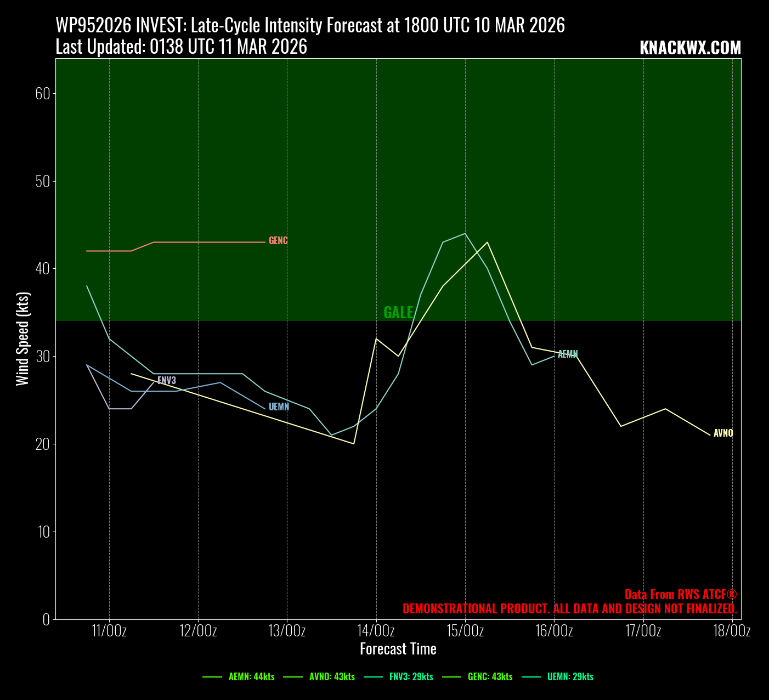Click the UEMN line end label
The image size is (769, 700).
pyautogui.click(x=279, y=407)
